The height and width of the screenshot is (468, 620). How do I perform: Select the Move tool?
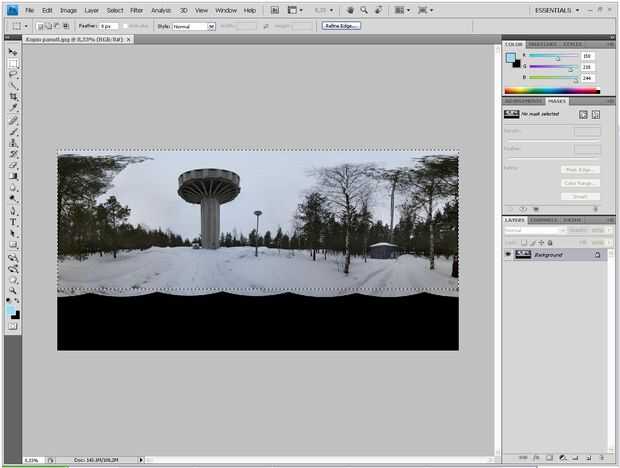coord(13,51)
